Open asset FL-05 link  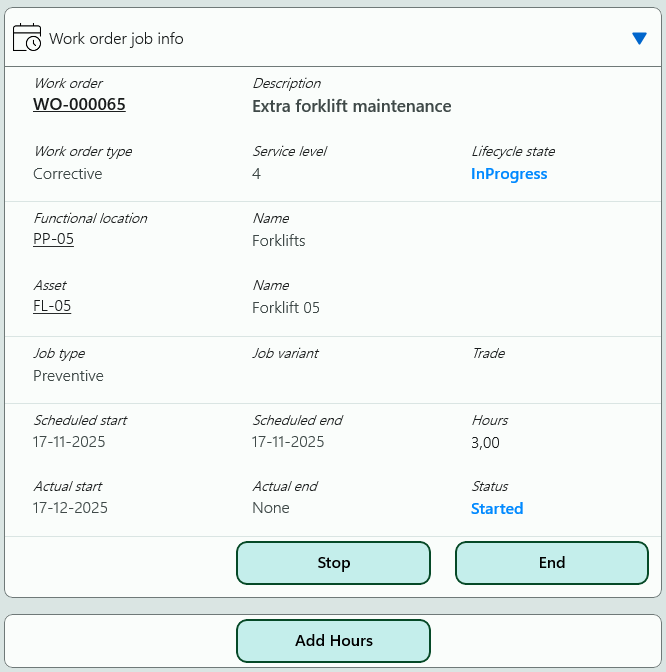[52, 307]
